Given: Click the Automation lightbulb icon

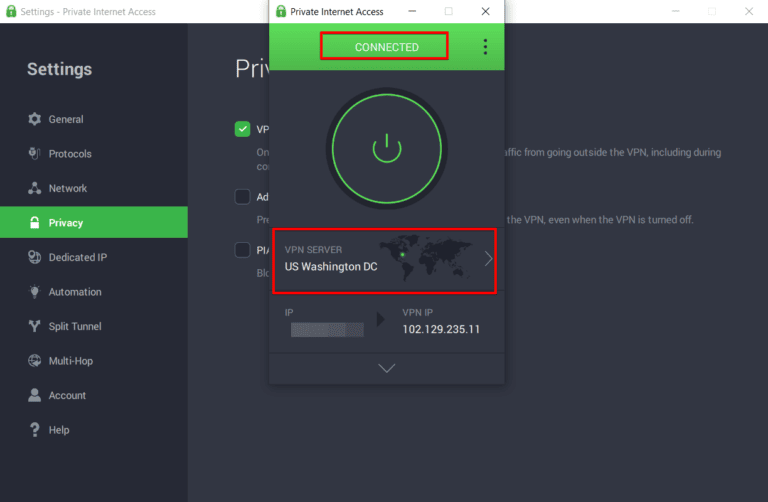Looking at the screenshot, I should click(34, 292).
